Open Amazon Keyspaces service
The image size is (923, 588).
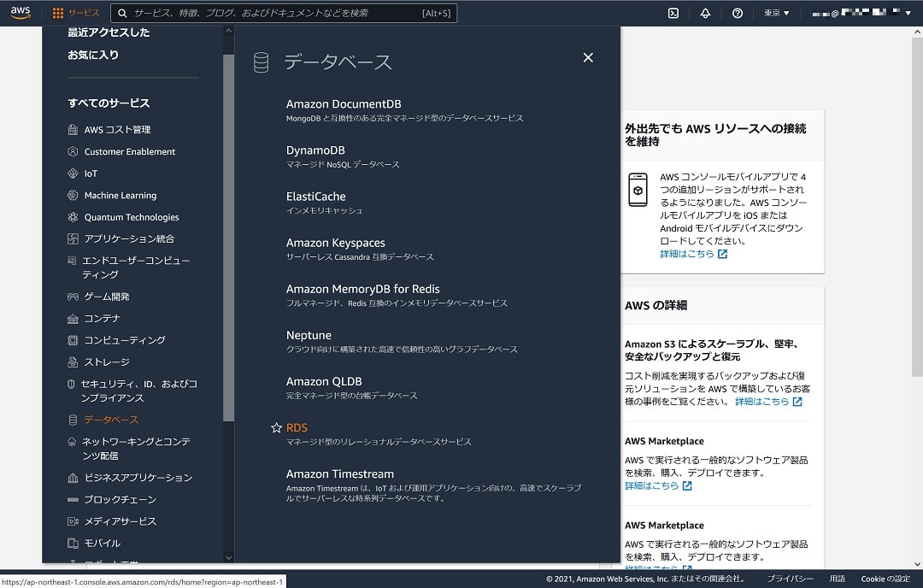pos(336,243)
